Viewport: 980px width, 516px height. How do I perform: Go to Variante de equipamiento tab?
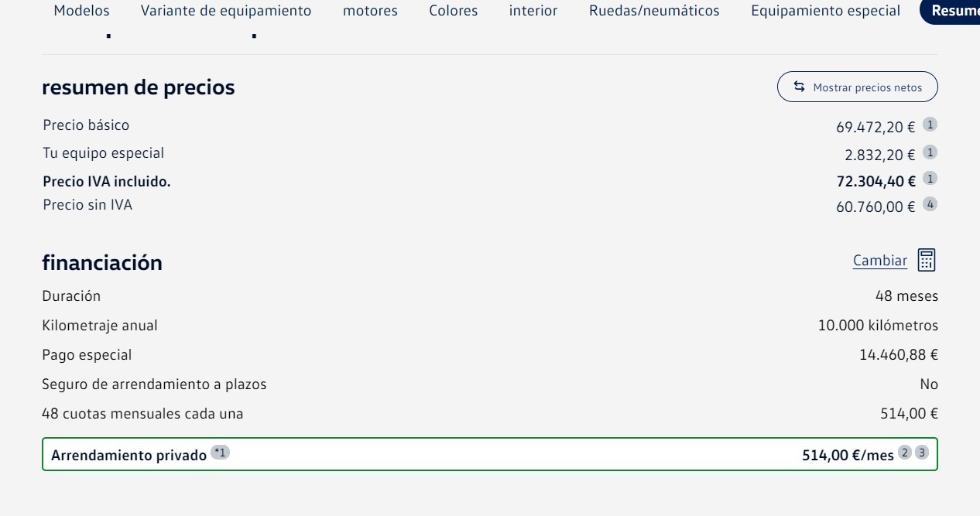click(226, 11)
